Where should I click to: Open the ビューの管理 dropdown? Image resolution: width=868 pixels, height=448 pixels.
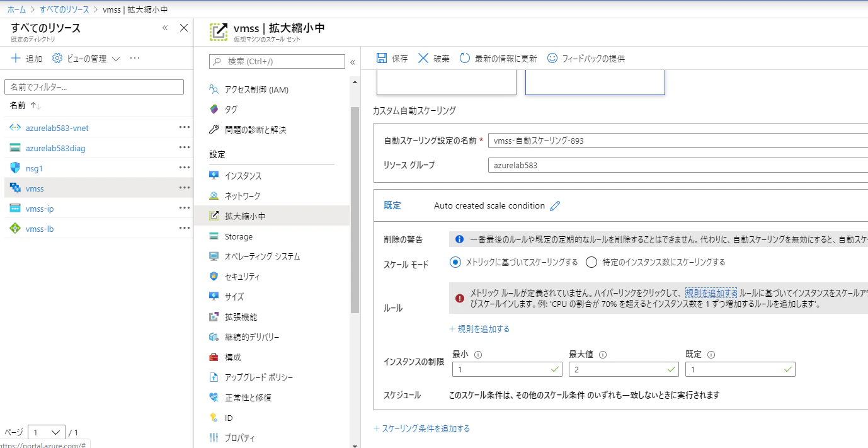(x=86, y=59)
